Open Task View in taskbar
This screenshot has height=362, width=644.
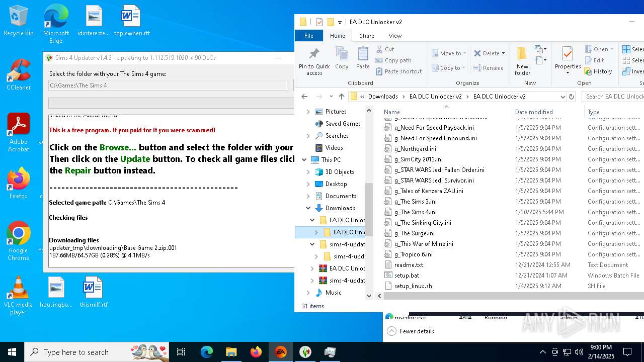pos(181,352)
